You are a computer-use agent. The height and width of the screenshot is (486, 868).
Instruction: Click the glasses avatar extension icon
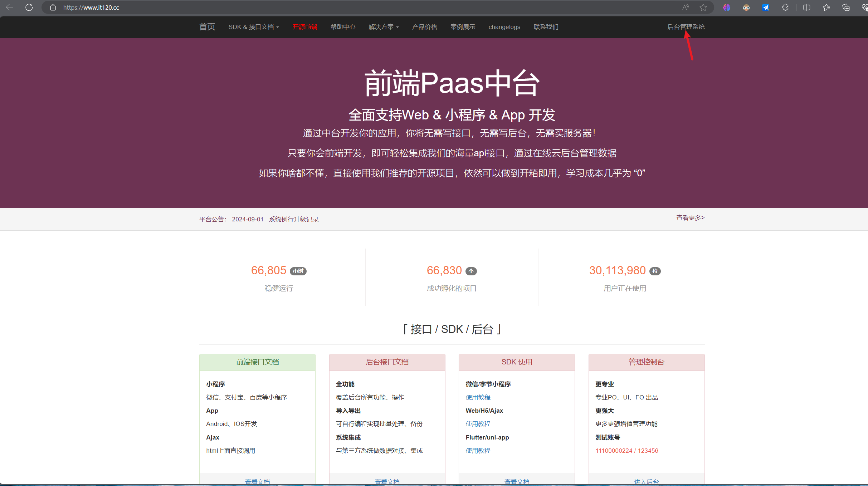click(x=746, y=8)
